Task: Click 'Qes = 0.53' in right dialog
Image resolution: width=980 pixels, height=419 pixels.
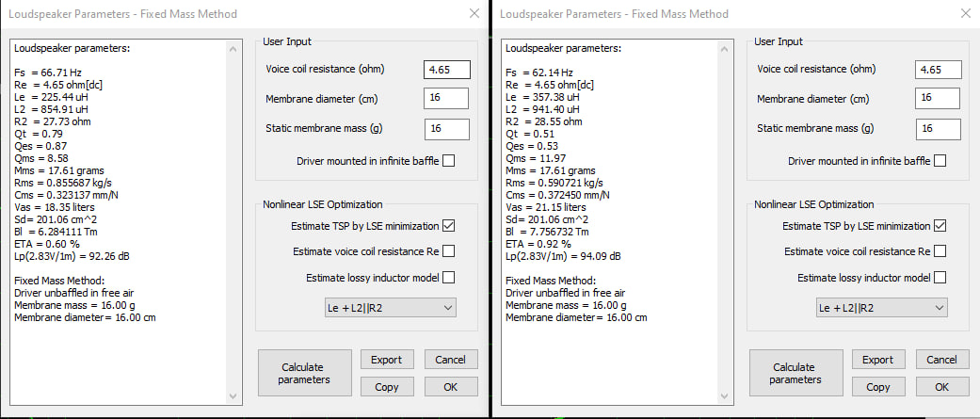Action: point(531,146)
